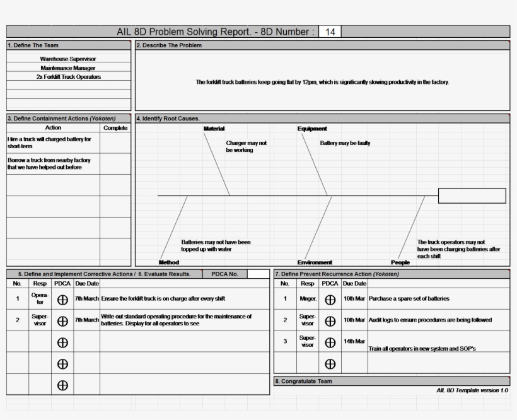The image size is (517, 420).
Task: Click the 'Equipment' fishbone category label
Action: (312, 129)
